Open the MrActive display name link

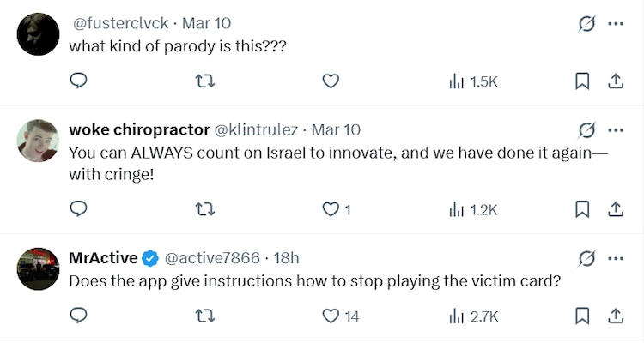(103, 257)
